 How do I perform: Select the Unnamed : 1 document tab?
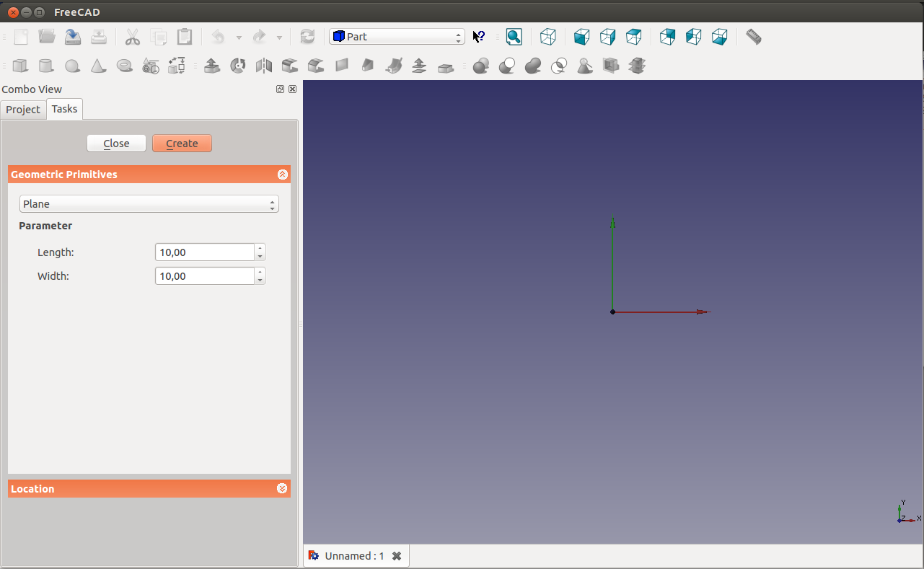[353, 556]
